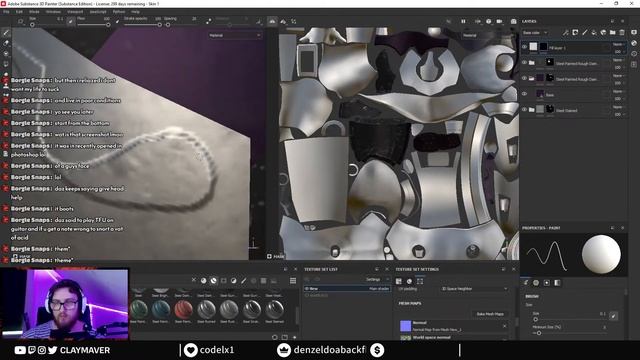Viewport: 640px width, 360px height.
Task: Select the brush tab icon in Properties
Action: 526,282
